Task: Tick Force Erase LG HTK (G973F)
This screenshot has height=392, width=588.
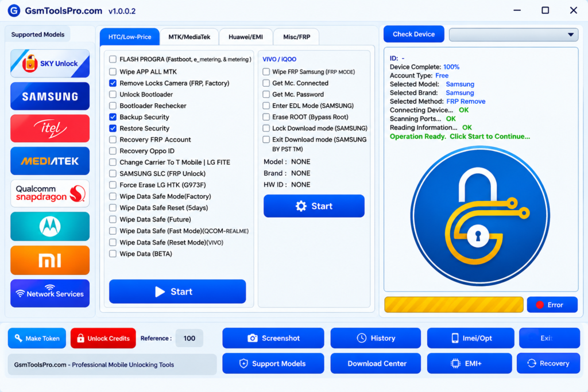Action: coord(113,185)
